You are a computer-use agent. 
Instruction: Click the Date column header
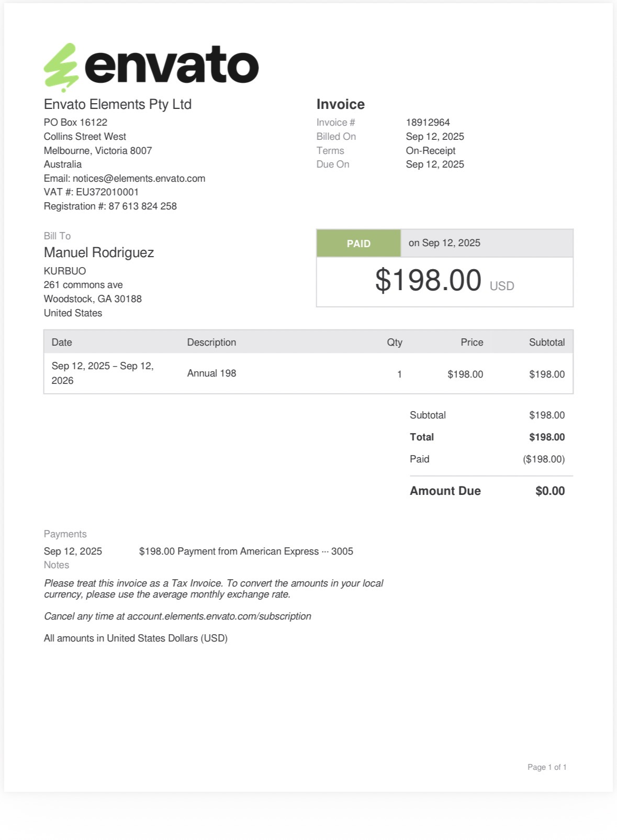(x=62, y=342)
